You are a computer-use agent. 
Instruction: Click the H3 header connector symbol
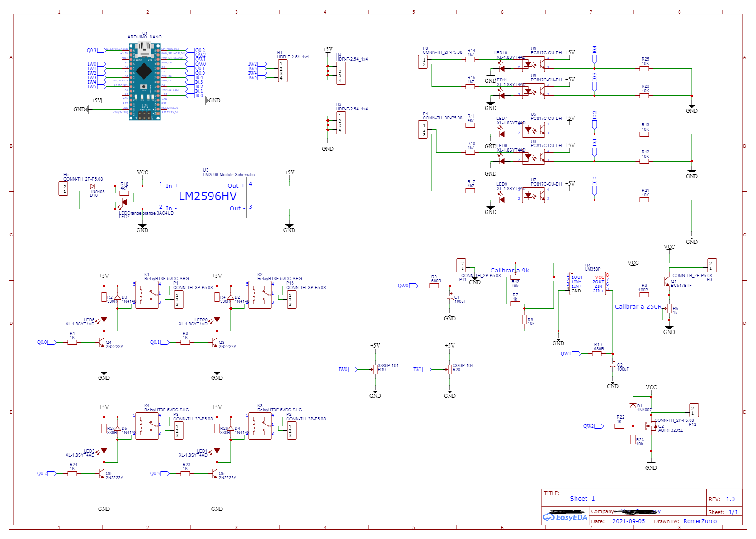click(x=341, y=123)
